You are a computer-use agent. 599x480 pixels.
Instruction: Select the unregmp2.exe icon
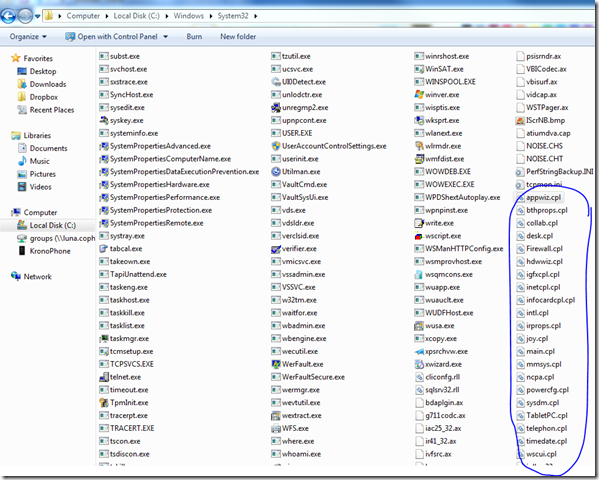276,107
